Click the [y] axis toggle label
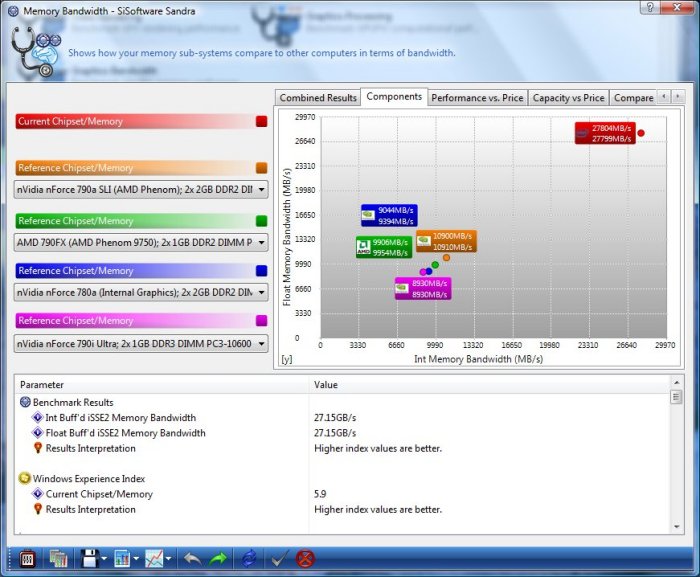 [x=287, y=359]
